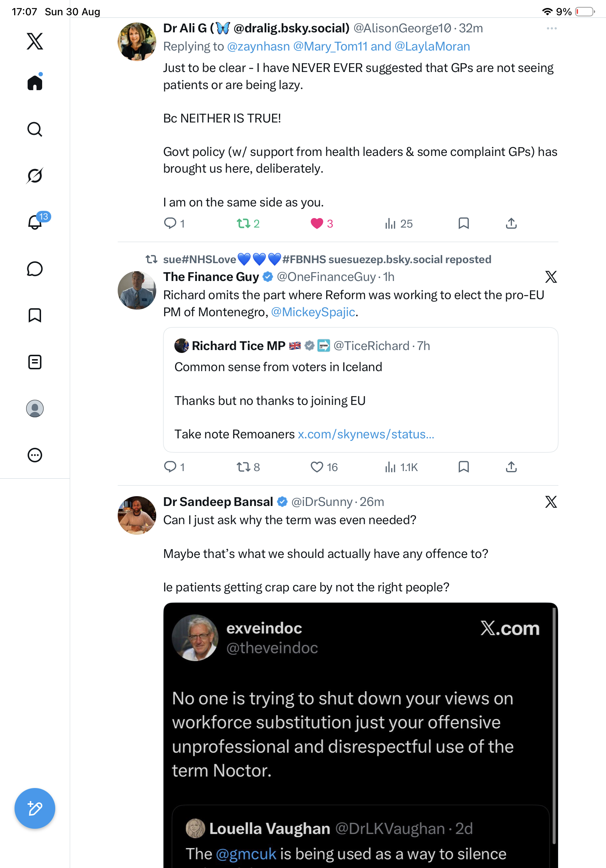Open Grok from the sidebar
The image size is (606, 868).
pos(35,176)
